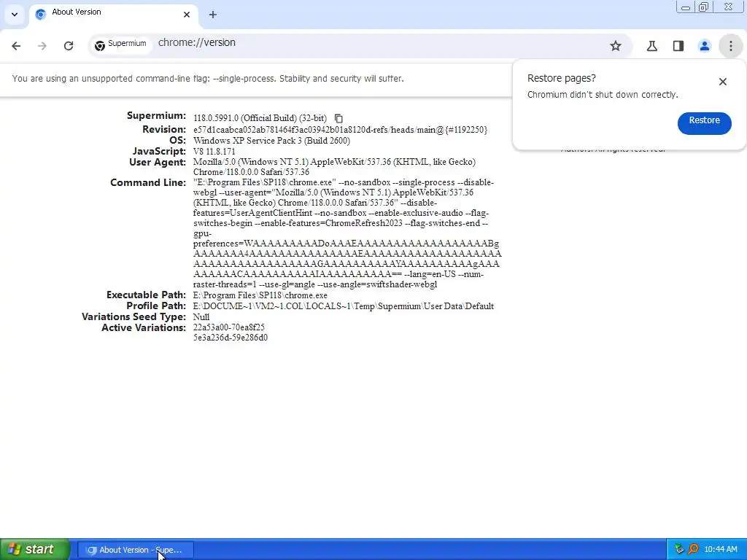Click the restore-down window button

tap(704, 7)
